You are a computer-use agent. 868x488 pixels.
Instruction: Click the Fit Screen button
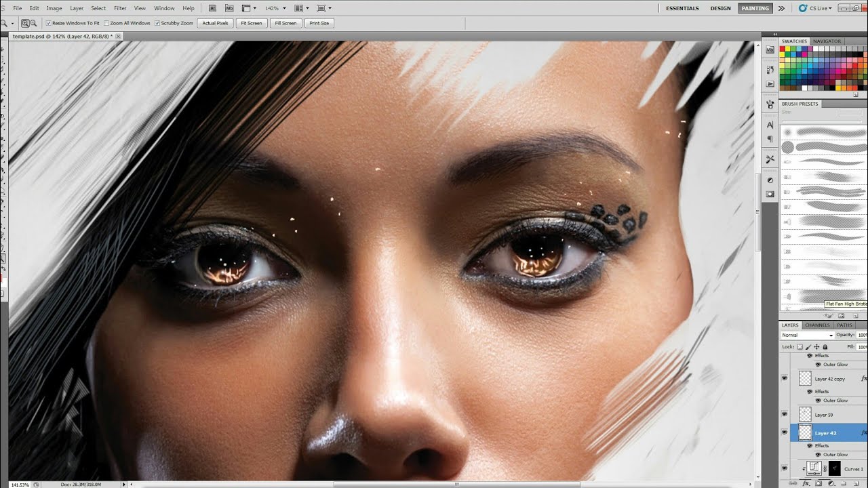[250, 23]
